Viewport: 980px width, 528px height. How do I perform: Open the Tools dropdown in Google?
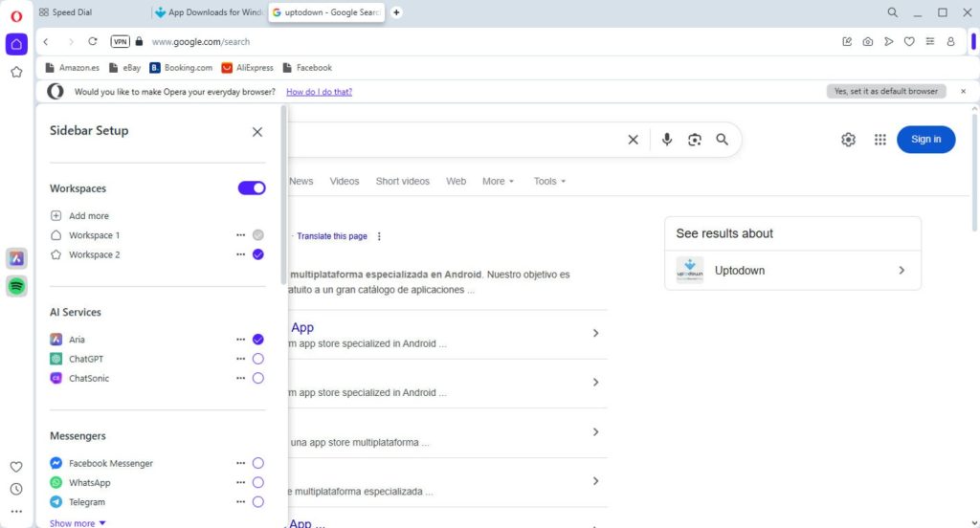[549, 181]
